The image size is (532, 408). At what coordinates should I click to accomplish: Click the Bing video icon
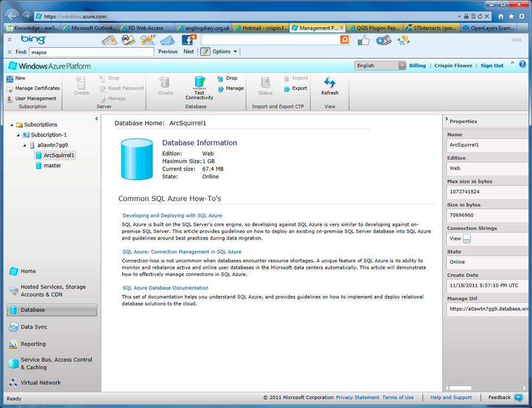click(383, 40)
